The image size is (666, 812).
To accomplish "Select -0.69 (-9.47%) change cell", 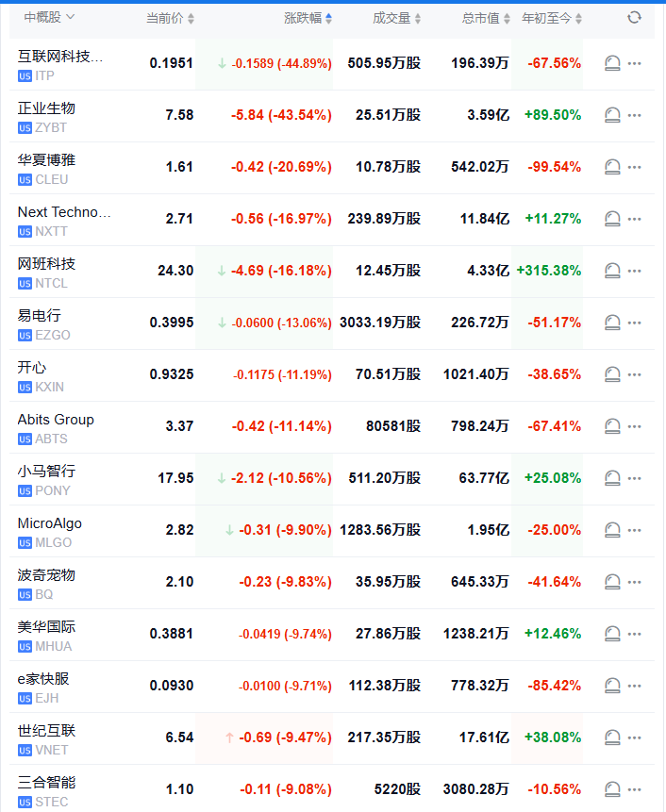I will coord(285,737).
